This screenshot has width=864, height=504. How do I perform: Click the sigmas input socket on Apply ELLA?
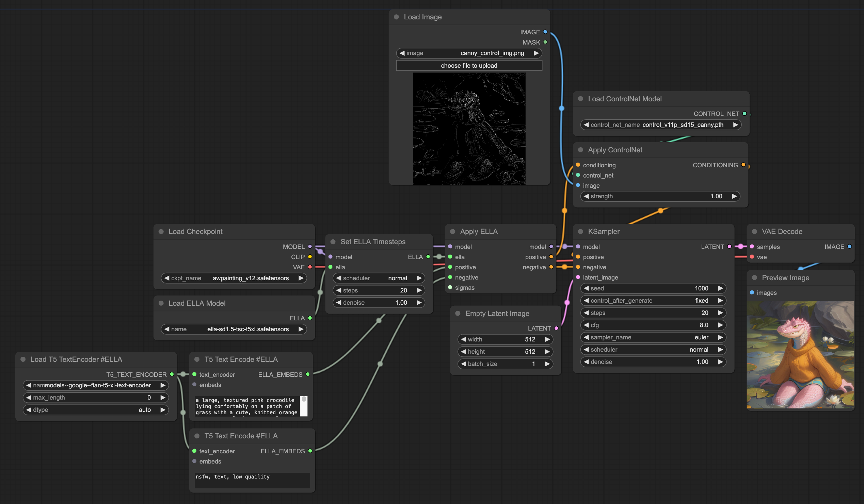tap(450, 287)
